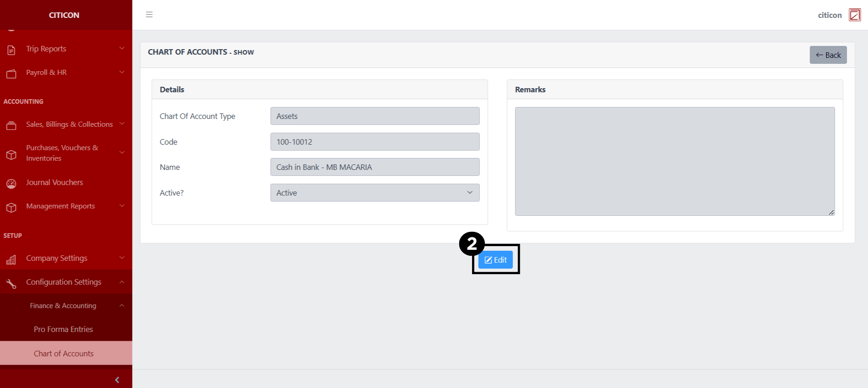Click the Trip Reports document icon

(11, 50)
